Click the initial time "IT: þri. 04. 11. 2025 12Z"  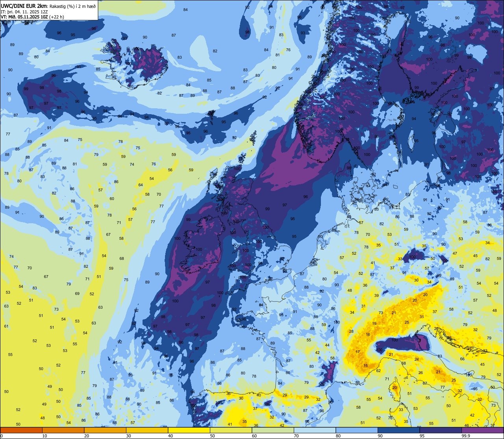pos(24,11)
